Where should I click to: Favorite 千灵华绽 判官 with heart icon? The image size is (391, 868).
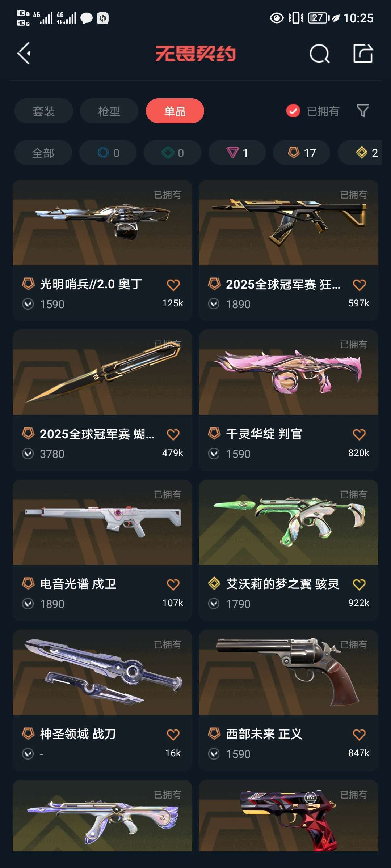359,434
